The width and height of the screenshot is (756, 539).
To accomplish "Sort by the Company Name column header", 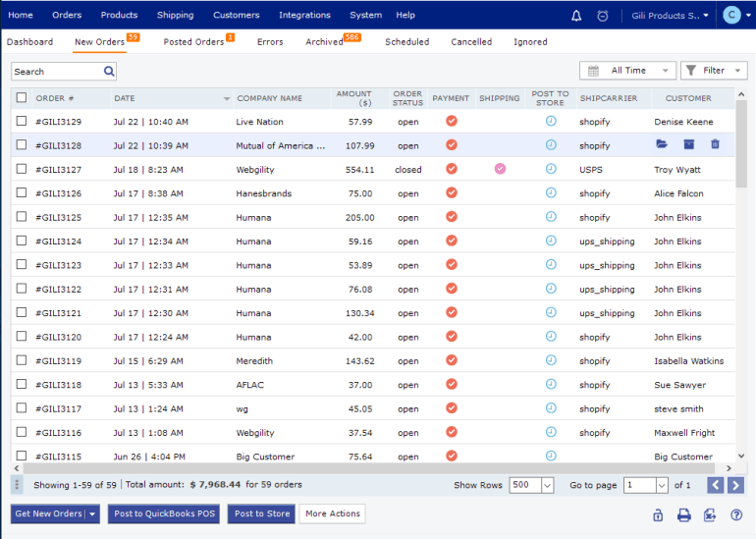I will pyautogui.click(x=270, y=98).
